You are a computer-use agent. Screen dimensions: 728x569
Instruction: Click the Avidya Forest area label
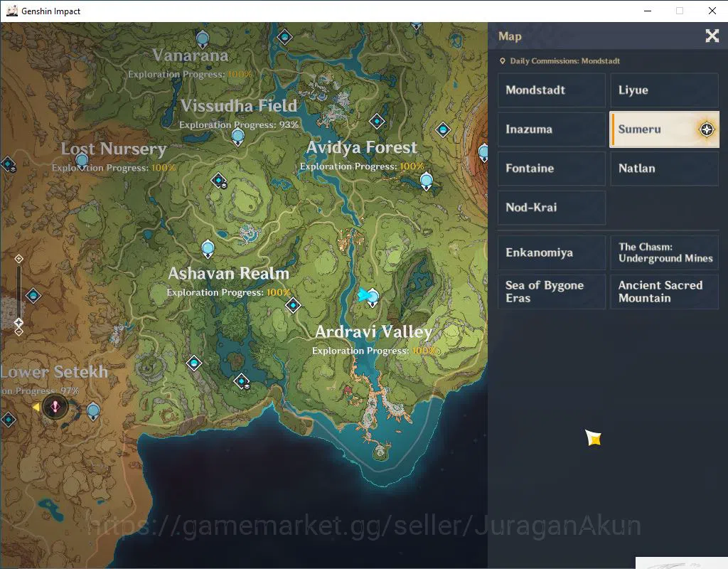point(362,148)
